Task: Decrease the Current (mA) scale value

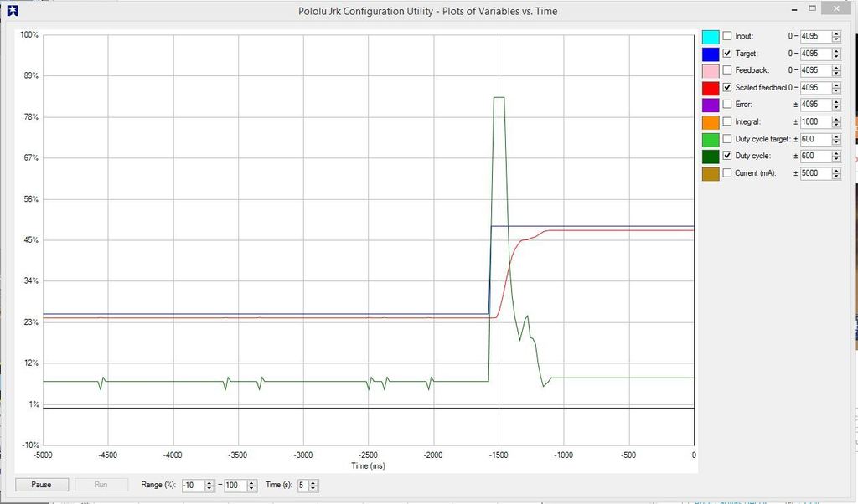Action: click(x=836, y=177)
